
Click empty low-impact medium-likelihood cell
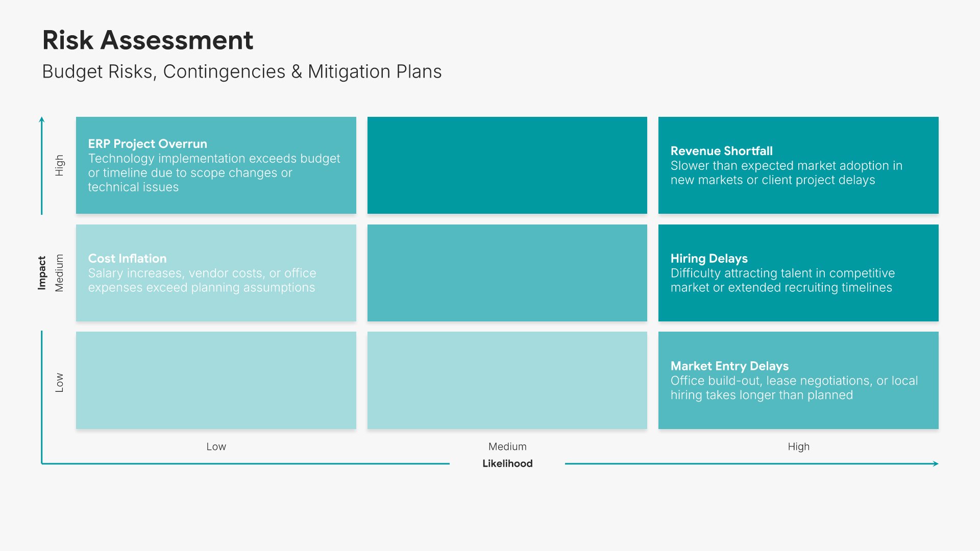pos(507,380)
